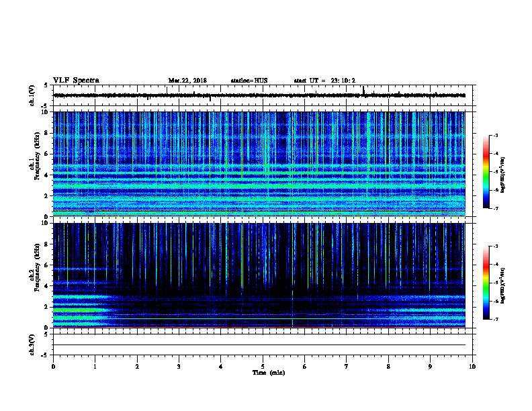Click the "station=HUS" header text
Screen dimensions: 532x411
point(249,81)
